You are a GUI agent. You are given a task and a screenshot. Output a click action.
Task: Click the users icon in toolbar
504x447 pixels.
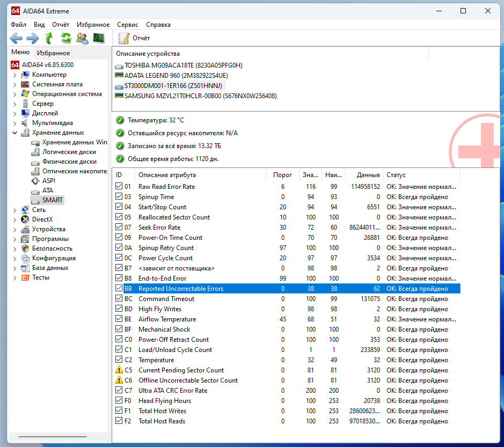pyautogui.click(x=82, y=38)
